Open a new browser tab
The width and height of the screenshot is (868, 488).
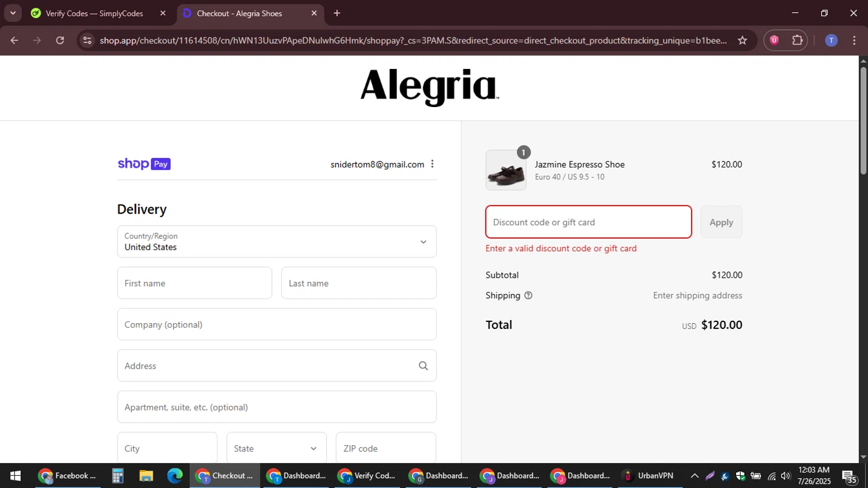coord(337,13)
